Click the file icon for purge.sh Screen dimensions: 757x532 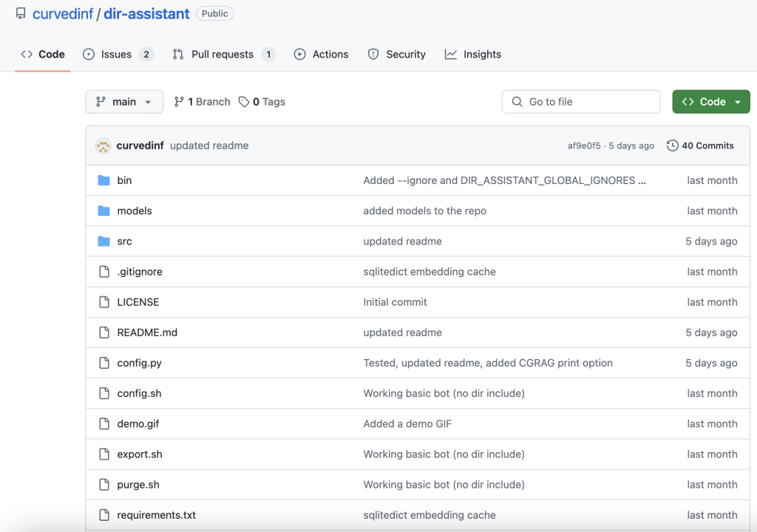click(x=103, y=485)
